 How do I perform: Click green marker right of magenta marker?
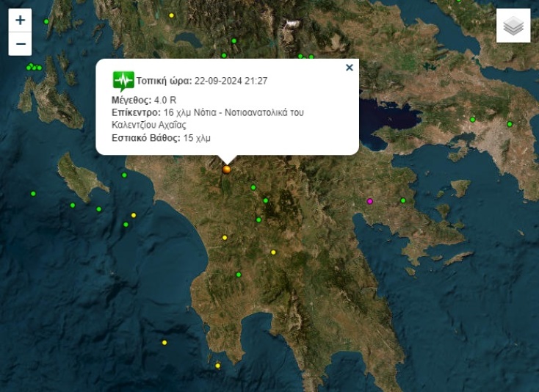pyautogui.click(x=403, y=200)
